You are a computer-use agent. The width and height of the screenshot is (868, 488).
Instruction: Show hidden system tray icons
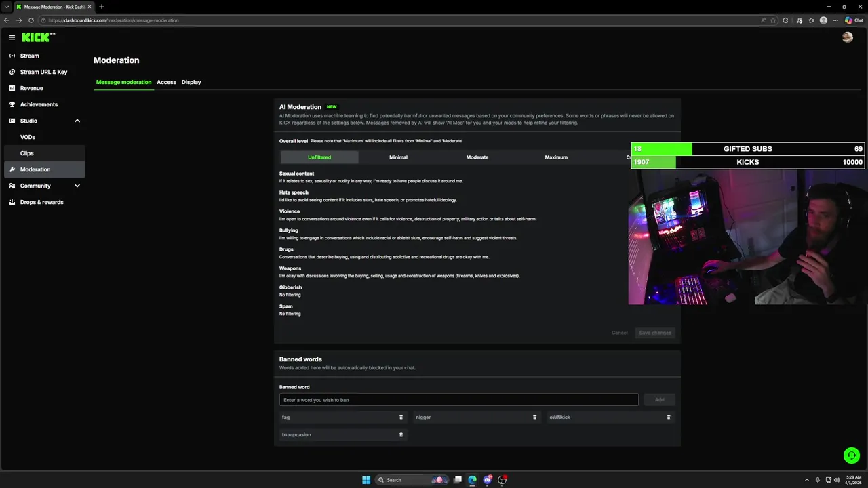[x=806, y=480]
